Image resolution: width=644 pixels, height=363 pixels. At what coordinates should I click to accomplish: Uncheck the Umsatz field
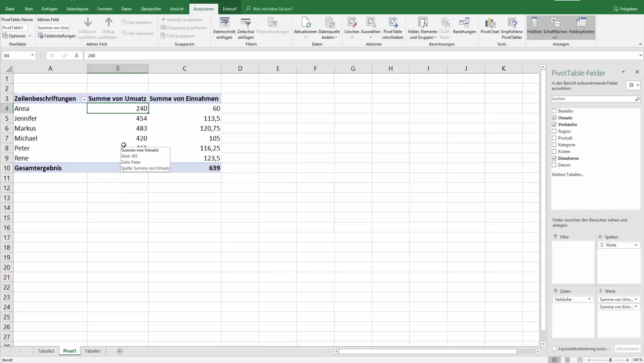pyautogui.click(x=554, y=118)
